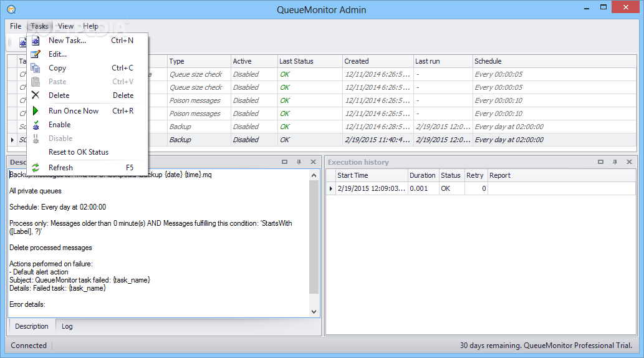Screen dimensions: 644x358
Task: Click the Edit pencil icon in the menu
Action: pyautogui.click(x=36, y=54)
